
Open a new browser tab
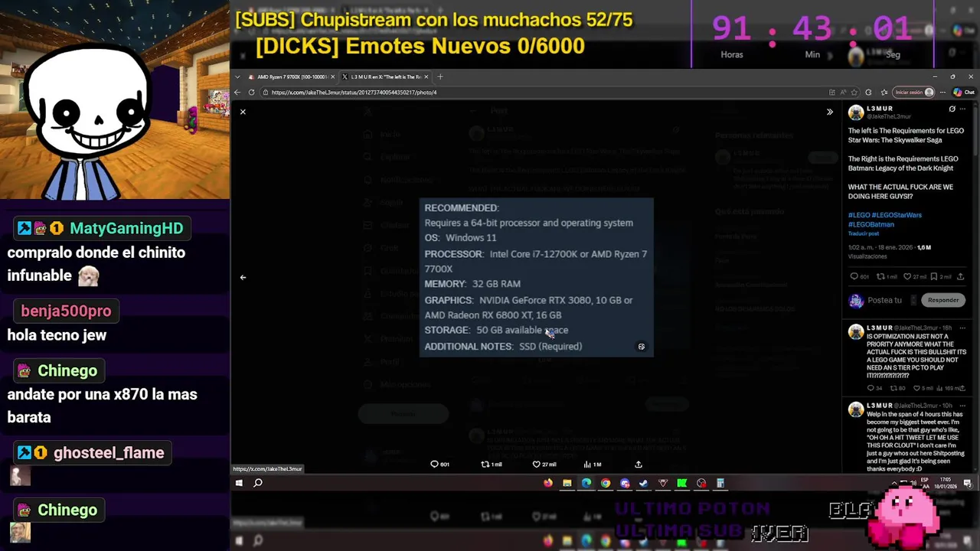(439, 77)
